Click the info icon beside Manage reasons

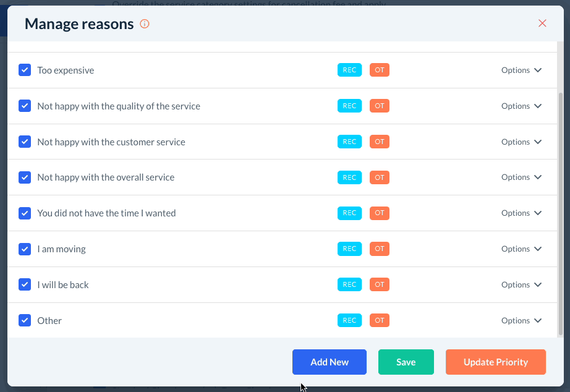click(x=145, y=24)
